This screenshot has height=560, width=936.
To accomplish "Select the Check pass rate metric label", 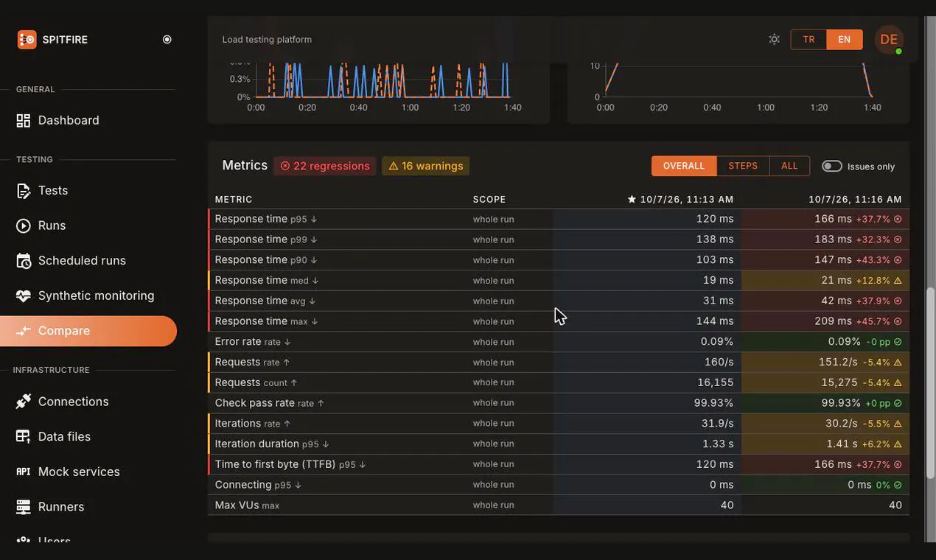I will pyautogui.click(x=270, y=403).
